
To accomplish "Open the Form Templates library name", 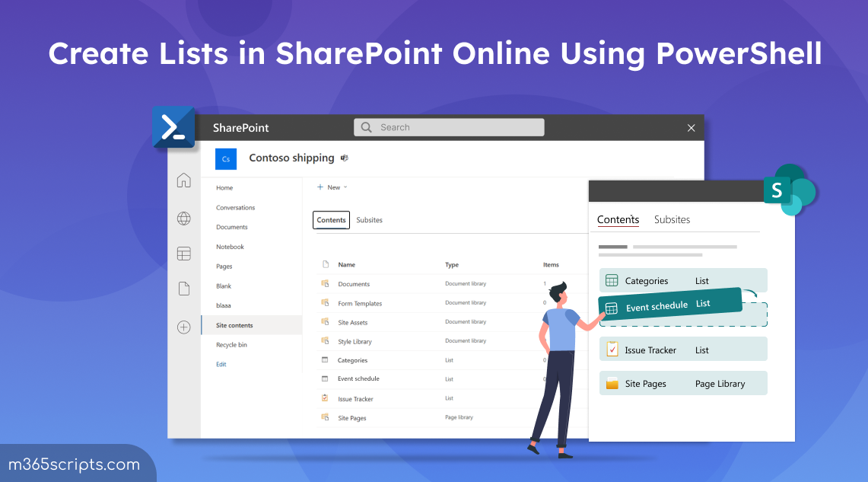I will click(x=360, y=304).
